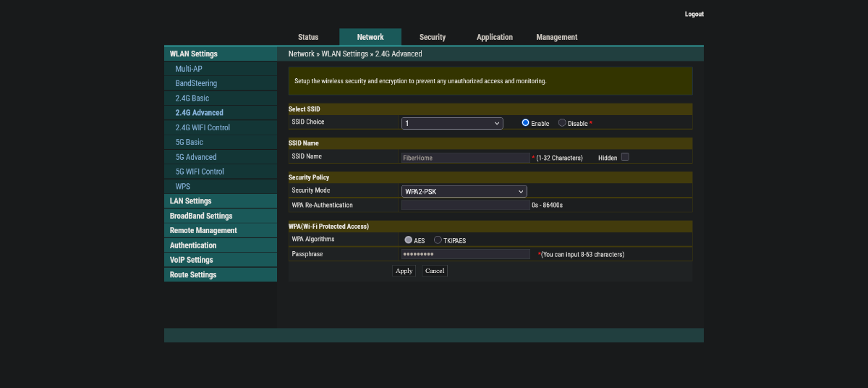Open 5G Advanced in the sidebar

pos(196,157)
